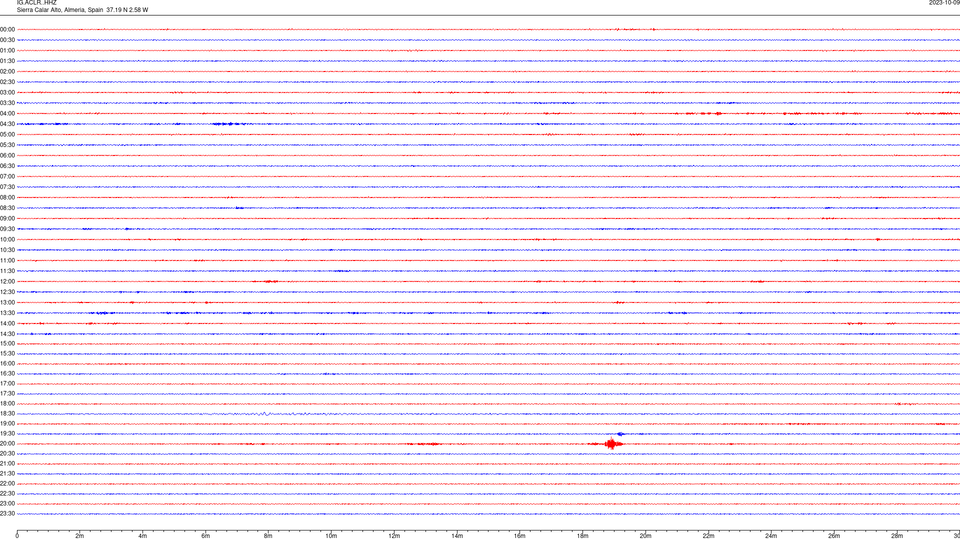Select the 11:00 time row label
Screen dimensions: 960x540
pos(7,260)
